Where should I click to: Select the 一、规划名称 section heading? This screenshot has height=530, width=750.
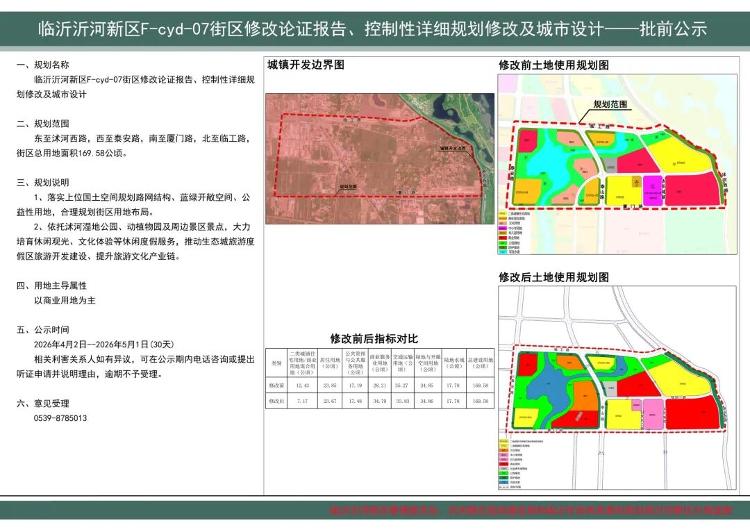click(x=46, y=63)
